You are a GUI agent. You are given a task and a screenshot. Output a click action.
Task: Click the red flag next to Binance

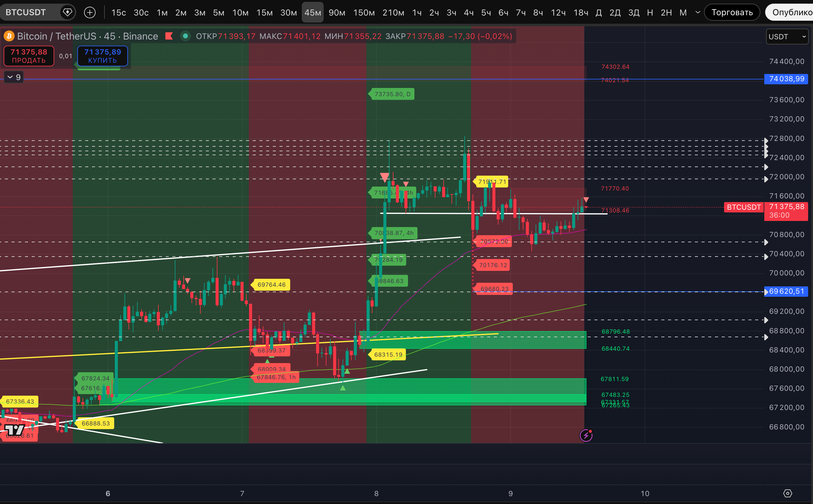click(169, 36)
